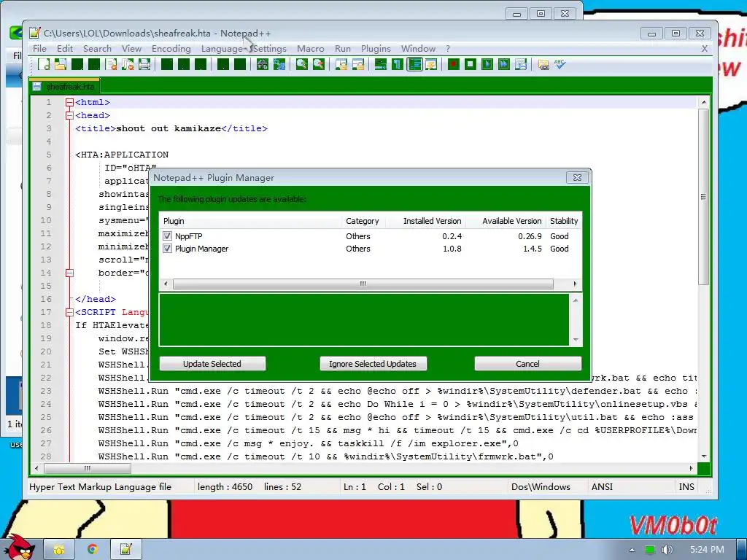Click the editor vertical scrollbar thumb
Viewport: 747px width, 560px height.
tap(704, 197)
